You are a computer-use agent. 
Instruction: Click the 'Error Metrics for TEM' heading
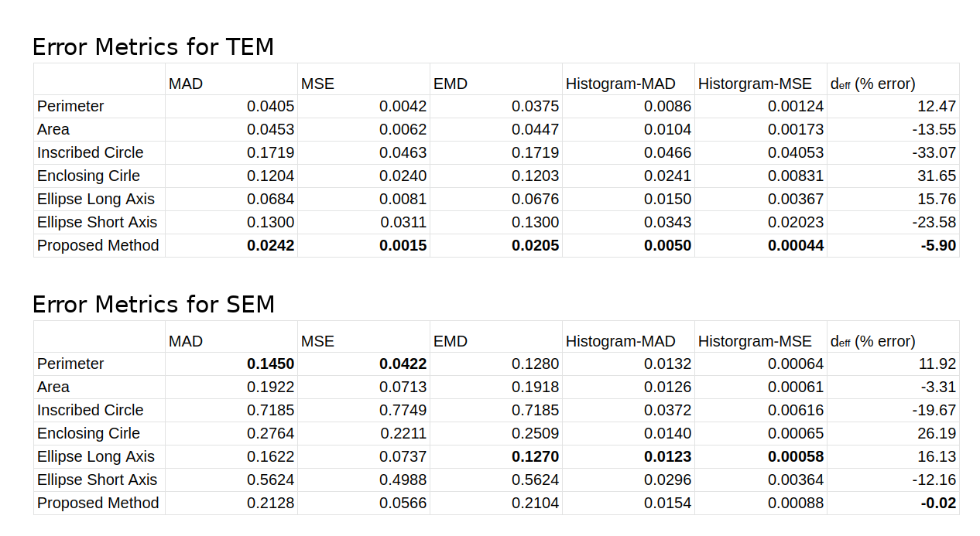point(152,47)
